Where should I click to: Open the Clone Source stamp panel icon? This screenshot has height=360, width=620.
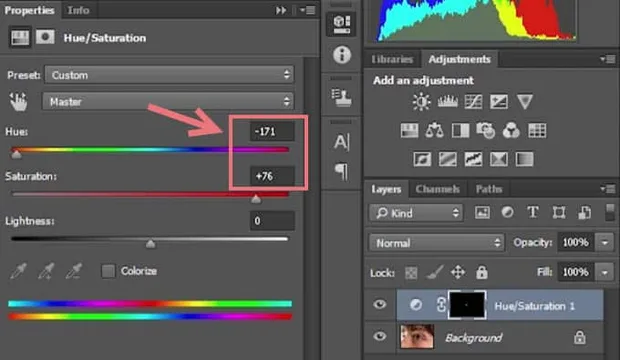pos(342,97)
